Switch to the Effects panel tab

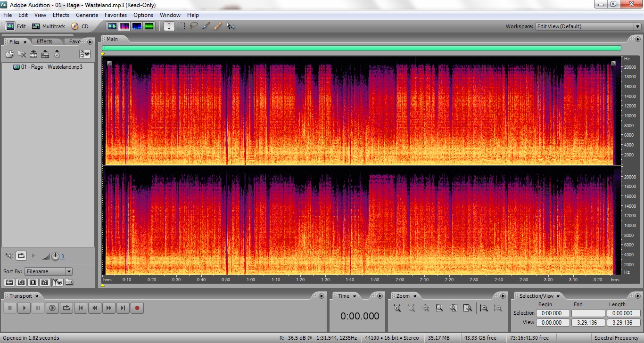pyautogui.click(x=45, y=41)
